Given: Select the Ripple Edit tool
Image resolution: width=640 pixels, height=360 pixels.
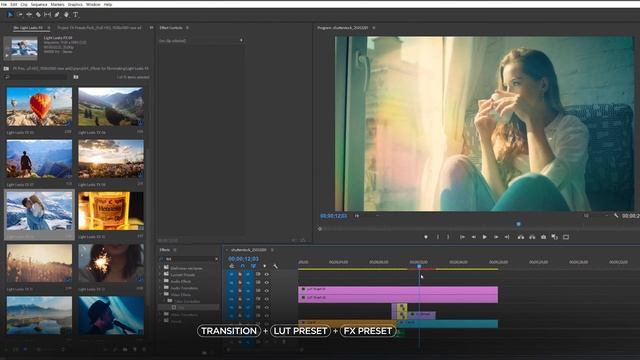Looking at the screenshot, I should click(x=29, y=15).
